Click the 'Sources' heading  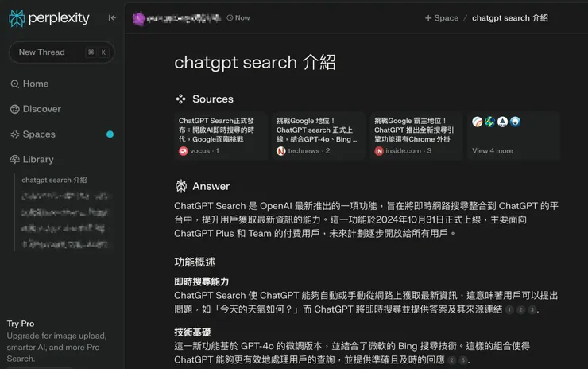click(x=213, y=99)
